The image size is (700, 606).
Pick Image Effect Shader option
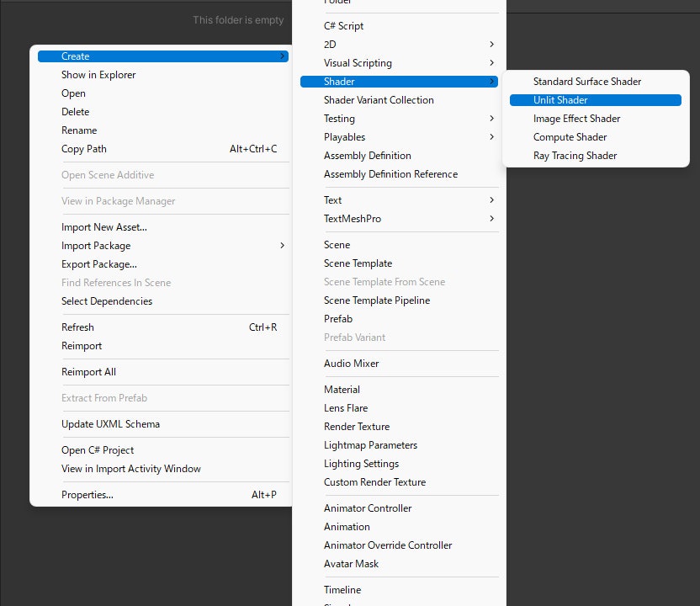[x=595, y=119]
